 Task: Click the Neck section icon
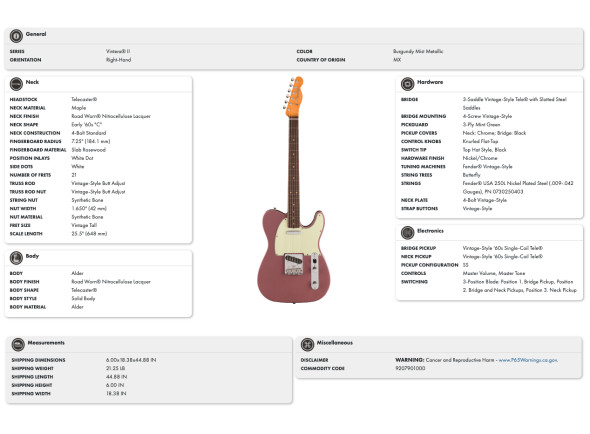(16, 84)
